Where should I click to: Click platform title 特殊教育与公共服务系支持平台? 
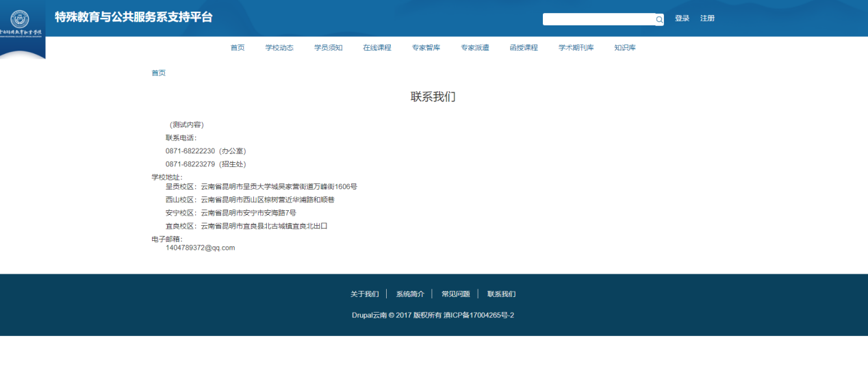coord(133,17)
